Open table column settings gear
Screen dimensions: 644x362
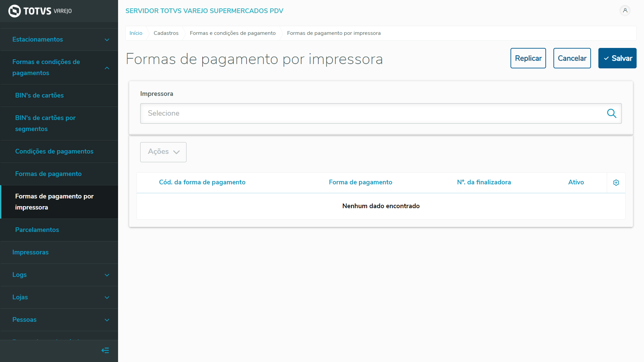(616, 183)
